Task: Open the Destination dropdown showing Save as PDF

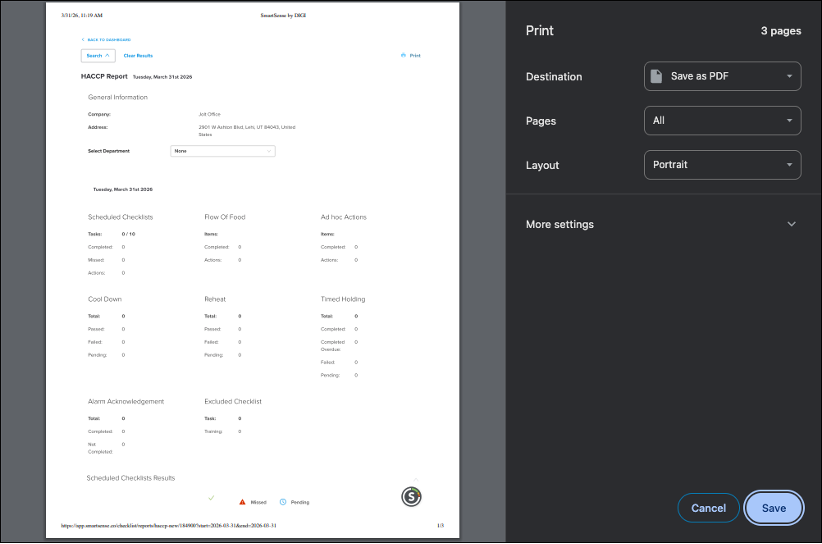Action: [722, 77]
